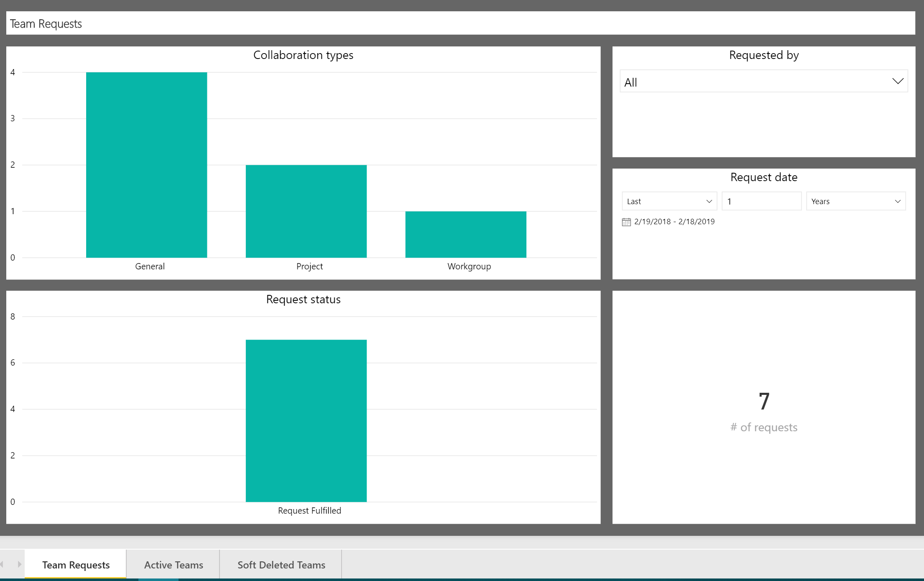Select the Project bar in chart
The image size is (924, 581).
tap(306, 211)
